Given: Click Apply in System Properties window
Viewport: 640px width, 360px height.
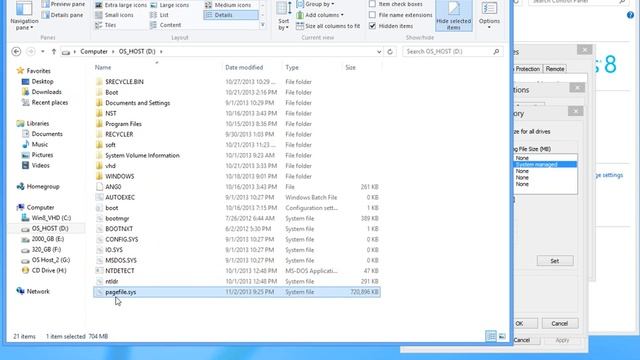Looking at the screenshot, I should pos(562,340).
